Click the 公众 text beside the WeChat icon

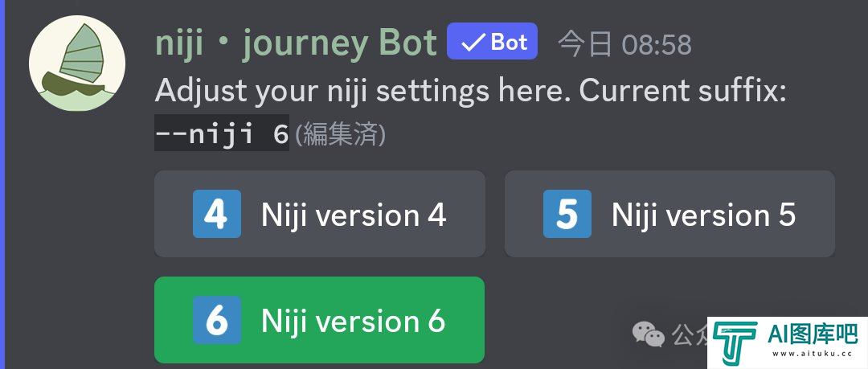tap(690, 334)
